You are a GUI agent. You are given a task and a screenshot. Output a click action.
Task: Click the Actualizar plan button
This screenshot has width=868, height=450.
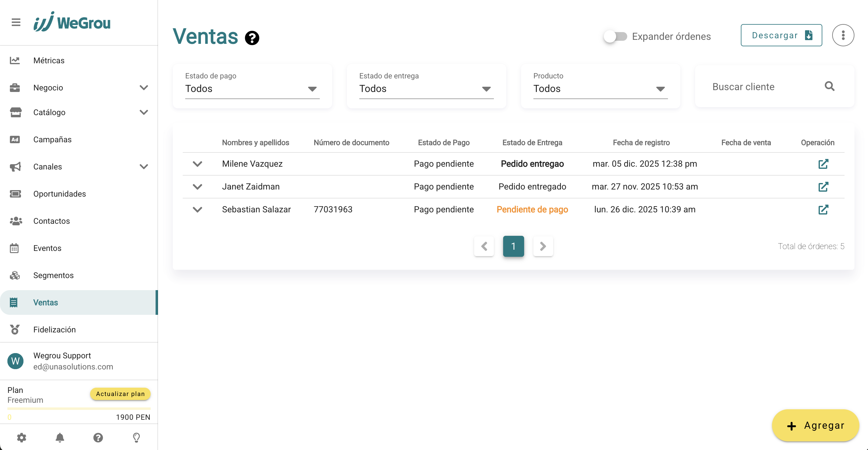(x=120, y=394)
